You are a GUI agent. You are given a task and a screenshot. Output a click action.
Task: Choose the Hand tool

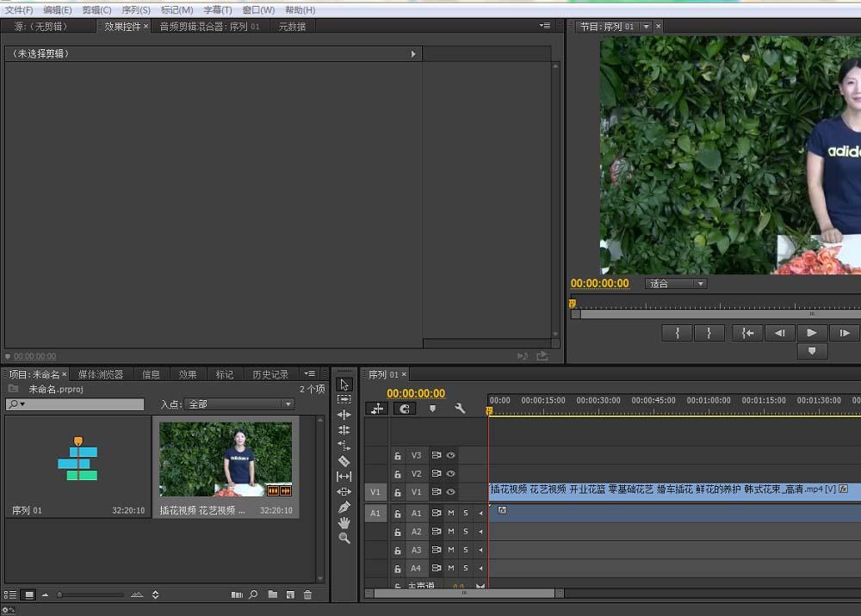click(344, 522)
